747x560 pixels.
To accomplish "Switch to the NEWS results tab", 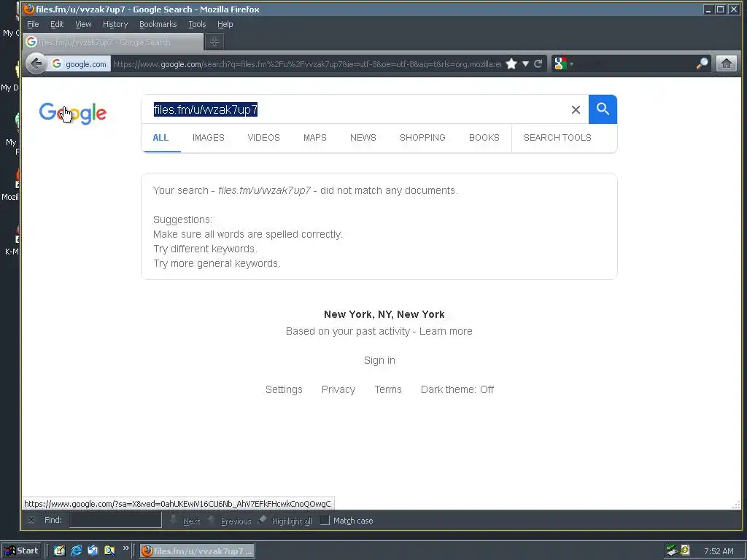I will pyautogui.click(x=363, y=138).
